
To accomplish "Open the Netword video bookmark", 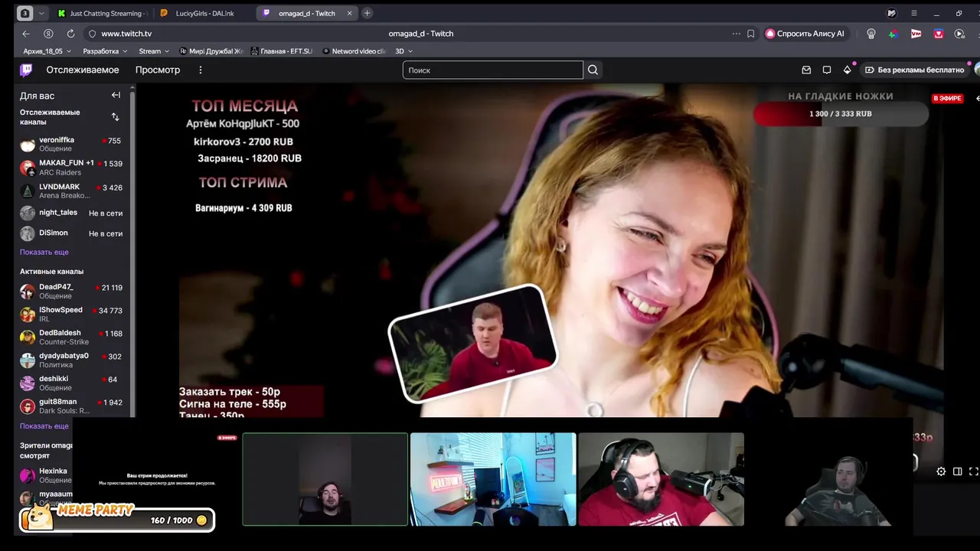I will point(354,51).
